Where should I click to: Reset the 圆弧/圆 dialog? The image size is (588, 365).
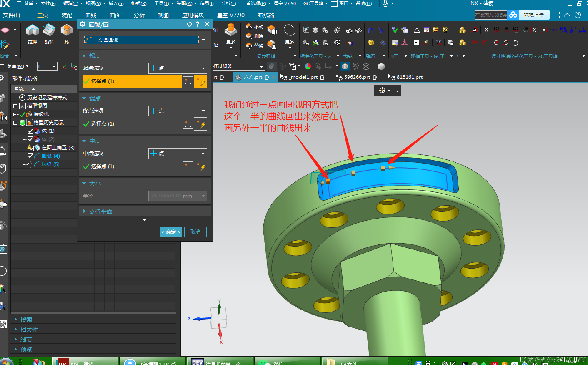189,24
